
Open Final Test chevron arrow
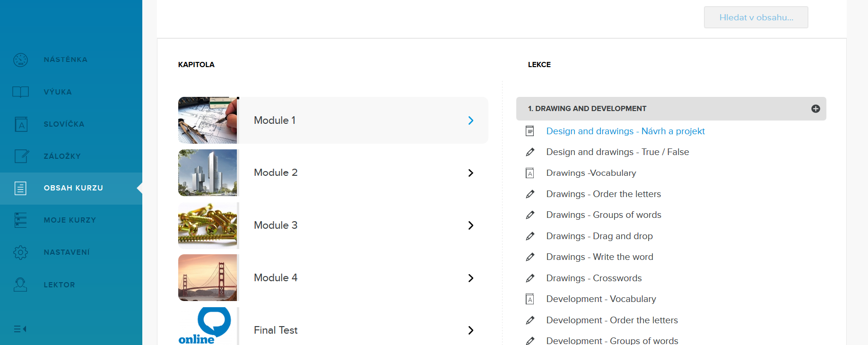[x=470, y=330]
